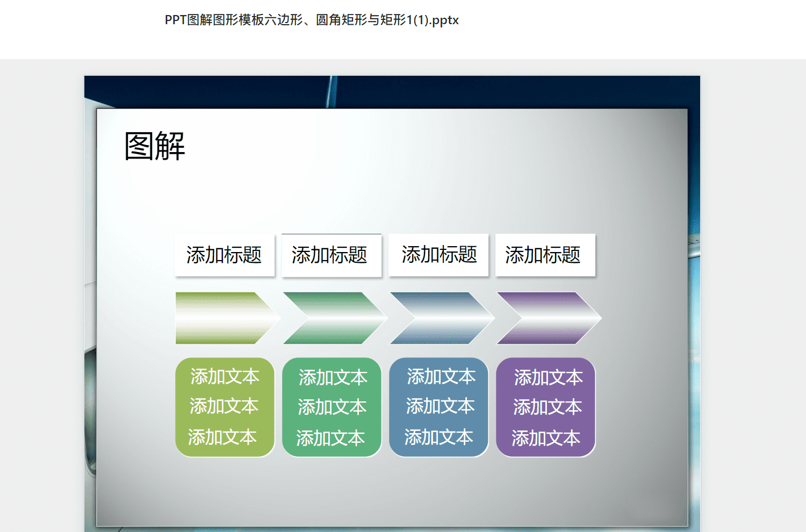This screenshot has width=806, height=532.
Task: Click the third 添加标题 box above blue arrow
Action: [x=438, y=255]
